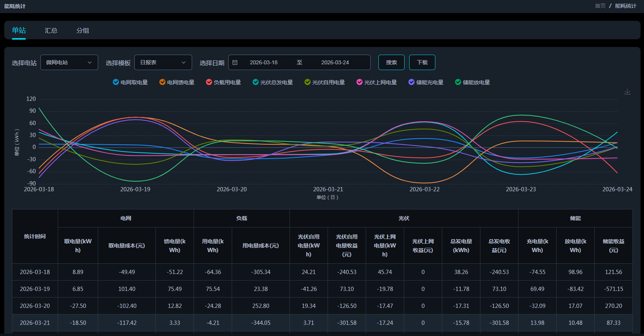Click the -571.15 储能收益 cell
The image size is (644, 336).
(614, 289)
